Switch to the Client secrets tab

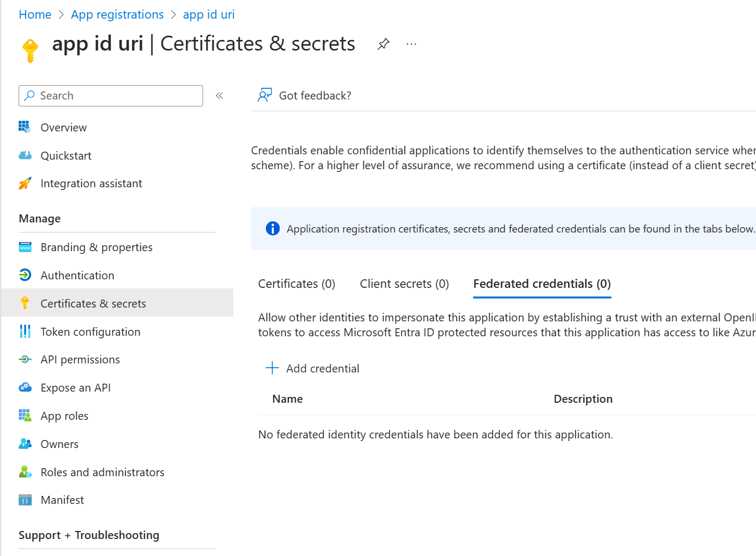coord(404,284)
